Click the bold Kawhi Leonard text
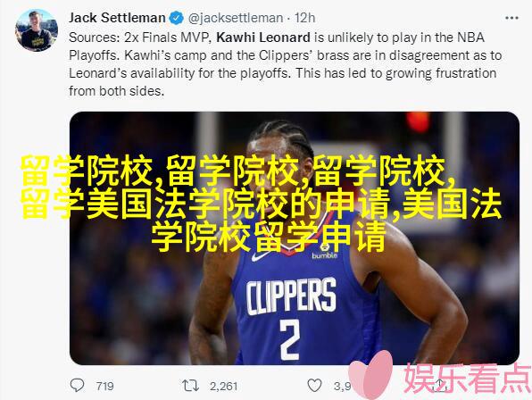 click(263, 37)
